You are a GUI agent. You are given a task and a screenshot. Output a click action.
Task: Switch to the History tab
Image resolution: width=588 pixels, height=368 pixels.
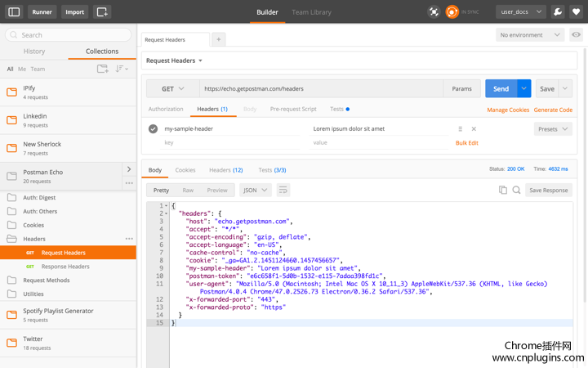tap(34, 52)
